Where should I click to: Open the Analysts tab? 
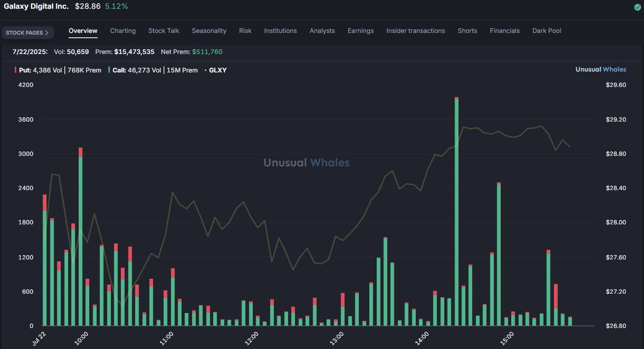coord(322,31)
